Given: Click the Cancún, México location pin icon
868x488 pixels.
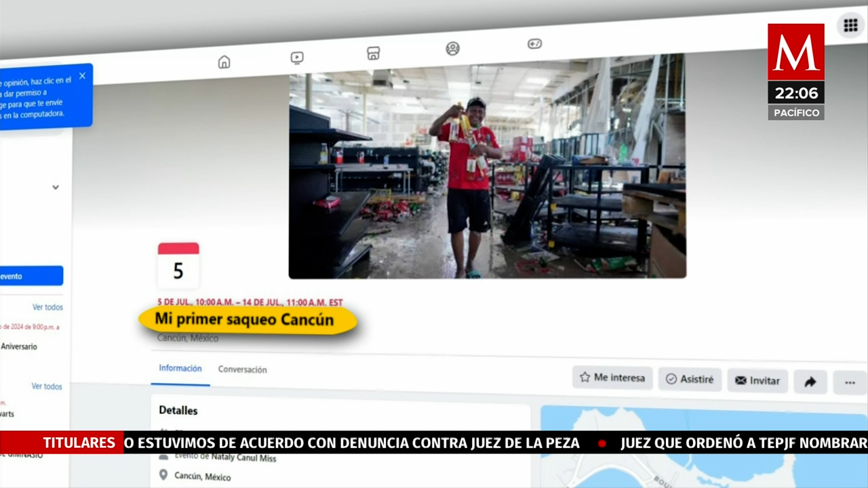Looking at the screenshot, I should tap(163, 475).
